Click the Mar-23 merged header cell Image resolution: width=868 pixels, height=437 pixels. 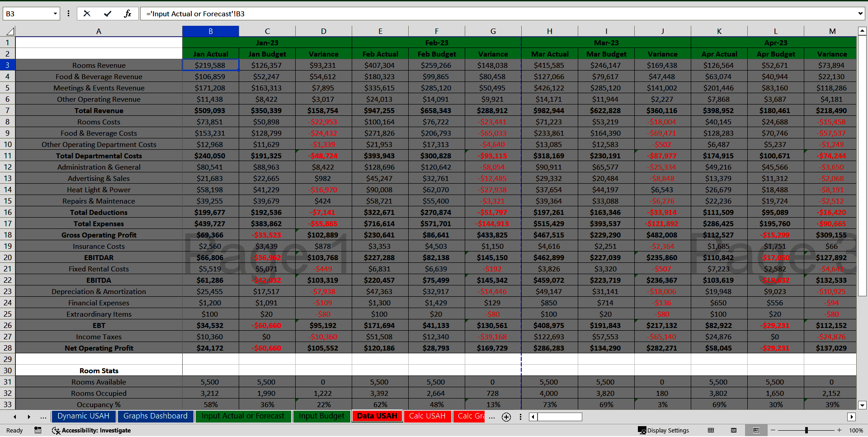point(606,43)
